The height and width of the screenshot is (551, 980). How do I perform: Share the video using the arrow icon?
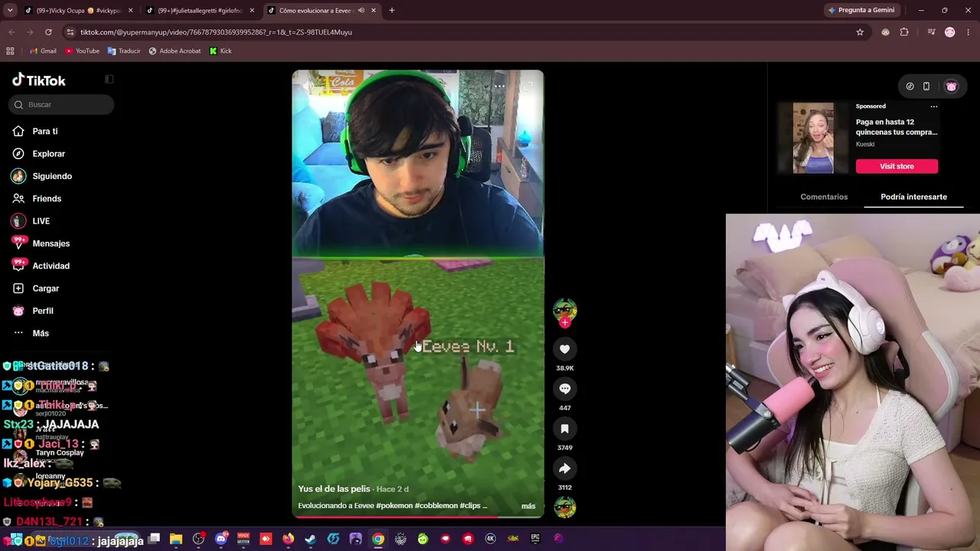pyautogui.click(x=565, y=468)
